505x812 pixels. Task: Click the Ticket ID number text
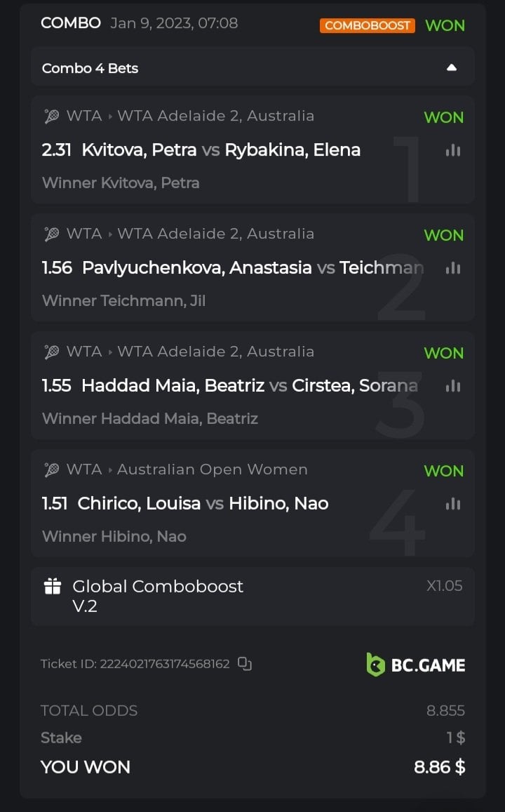click(x=165, y=664)
